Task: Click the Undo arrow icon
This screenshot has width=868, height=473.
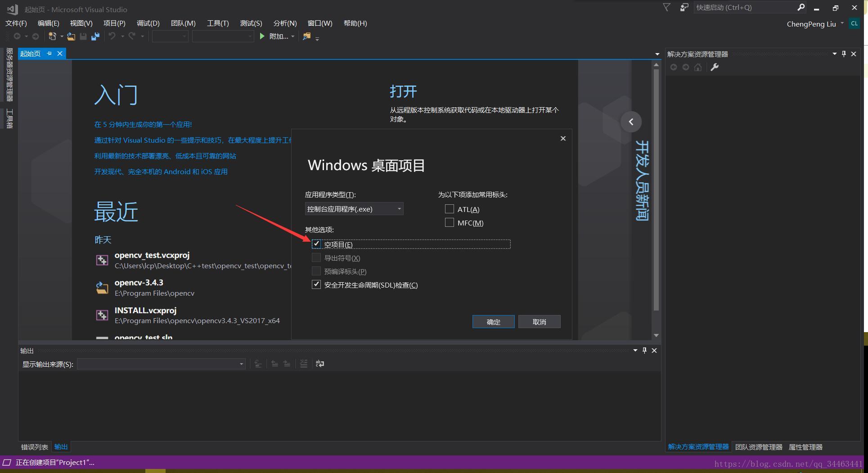Action: tap(112, 36)
